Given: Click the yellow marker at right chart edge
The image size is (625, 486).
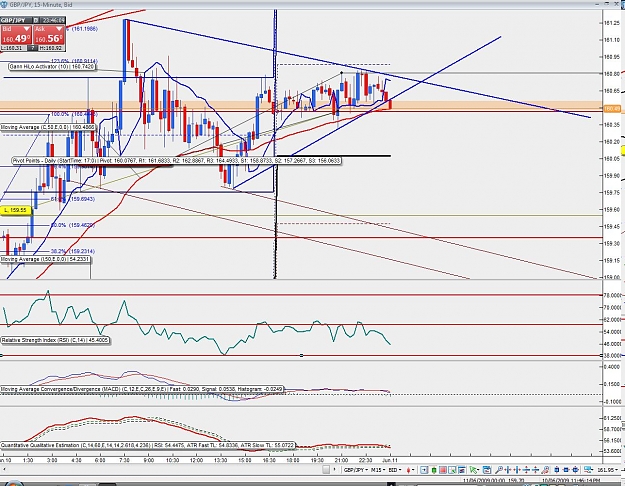Looking at the screenshot, I should 623,151.
